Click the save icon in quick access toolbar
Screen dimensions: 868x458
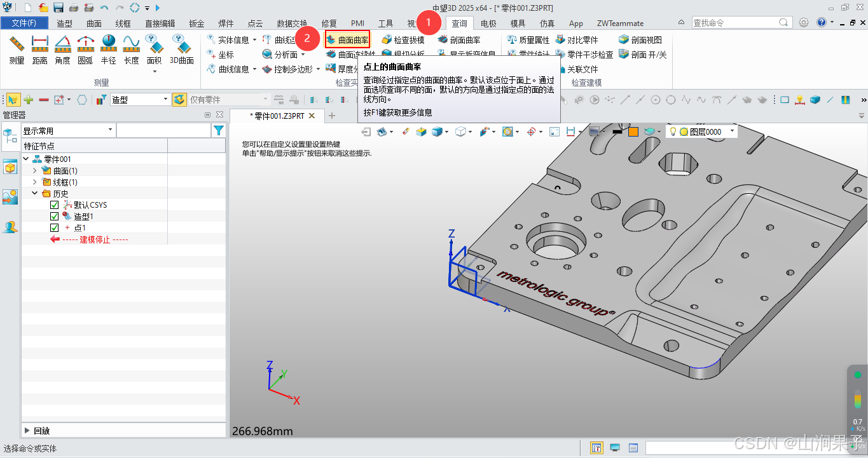[59, 8]
